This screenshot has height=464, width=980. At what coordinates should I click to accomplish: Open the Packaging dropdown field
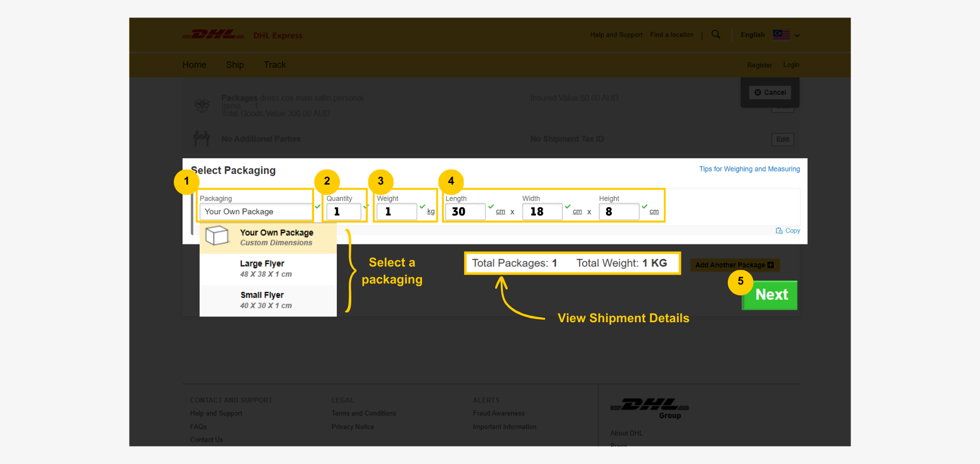[x=256, y=211]
